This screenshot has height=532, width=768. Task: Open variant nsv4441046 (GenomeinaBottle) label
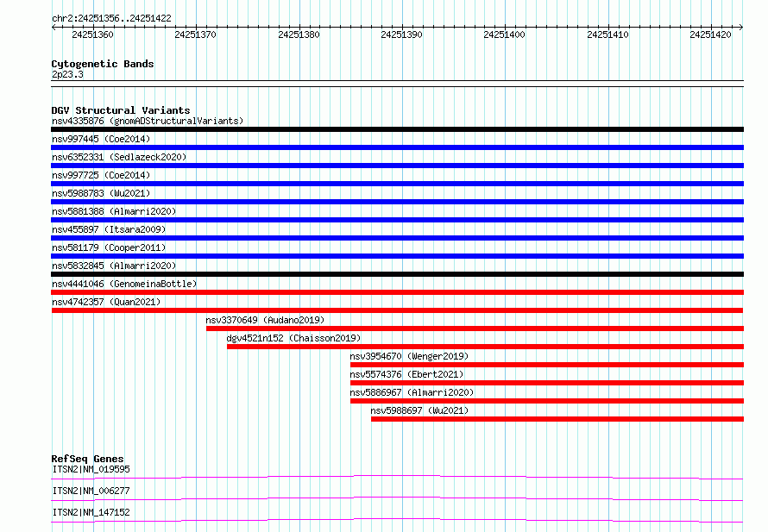(124, 284)
